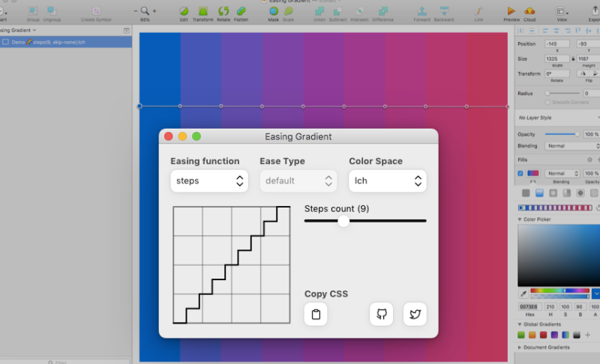Select the Rotate tool

point(223,11)
